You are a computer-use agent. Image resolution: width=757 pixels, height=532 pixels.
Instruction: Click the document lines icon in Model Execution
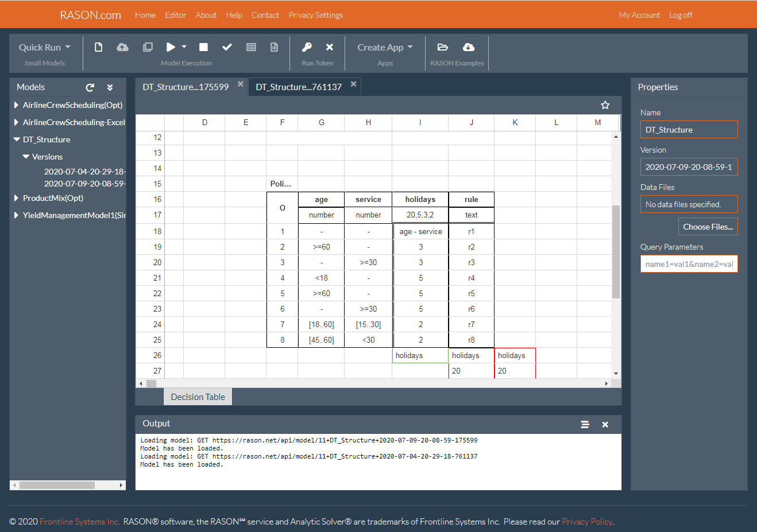[275, 47]
